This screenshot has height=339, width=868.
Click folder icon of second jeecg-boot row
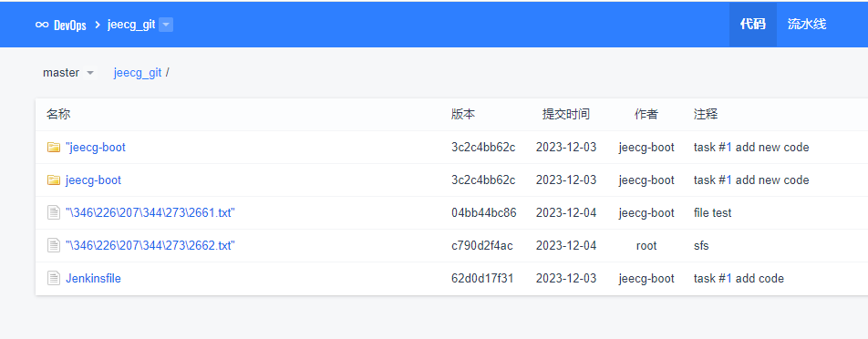[53, 180]
